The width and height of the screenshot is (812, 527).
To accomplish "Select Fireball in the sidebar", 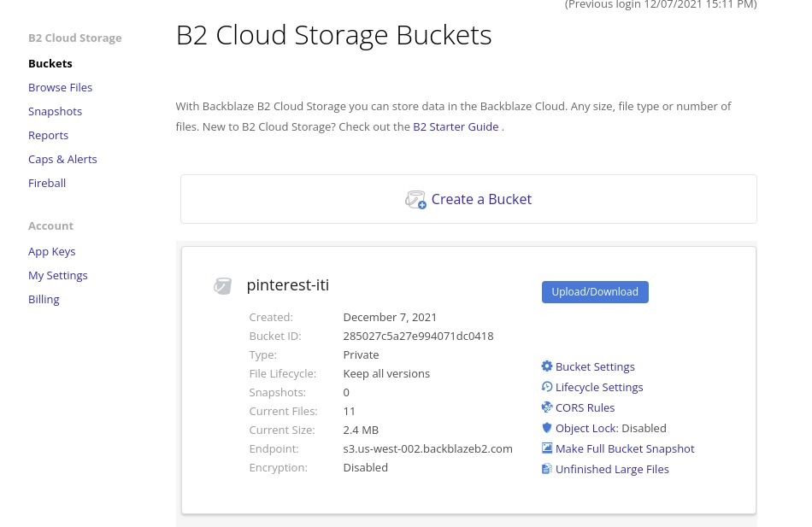I will coord(47,183).
